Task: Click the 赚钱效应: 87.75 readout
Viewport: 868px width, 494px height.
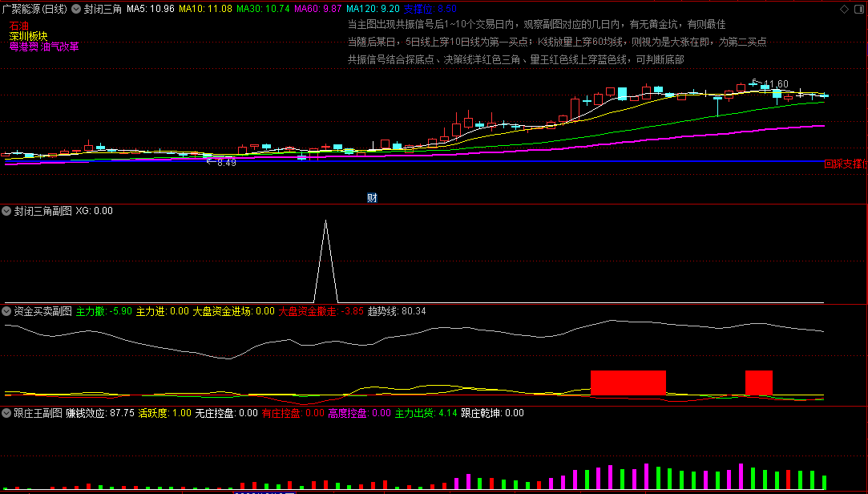Action: coord(100,412)
